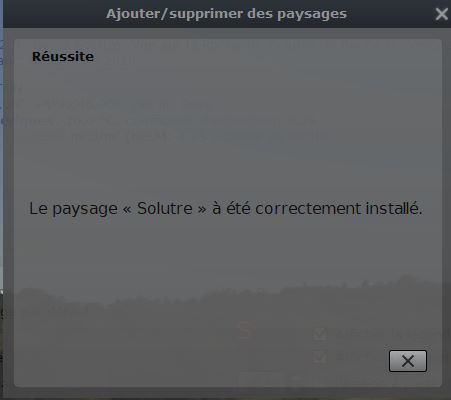Click the Réussite heading

[x=63, y=56]
